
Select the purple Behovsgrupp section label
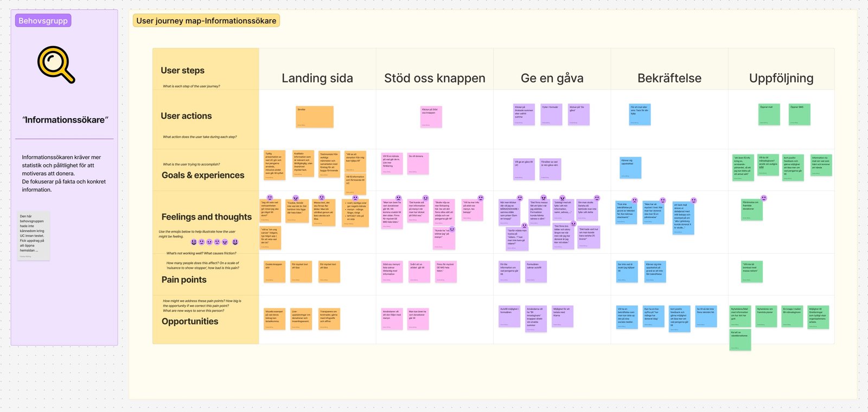pyautogui.click(x=43, y=21)
